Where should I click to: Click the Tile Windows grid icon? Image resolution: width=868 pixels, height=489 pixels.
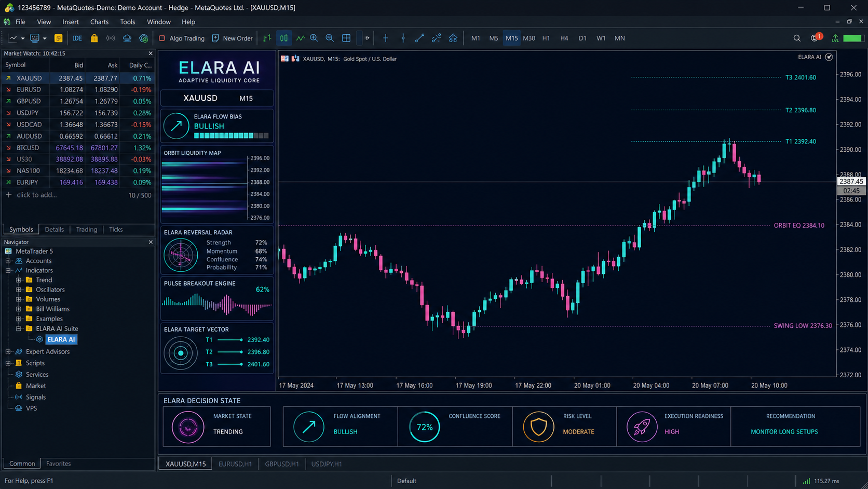(x=346, y=38)
